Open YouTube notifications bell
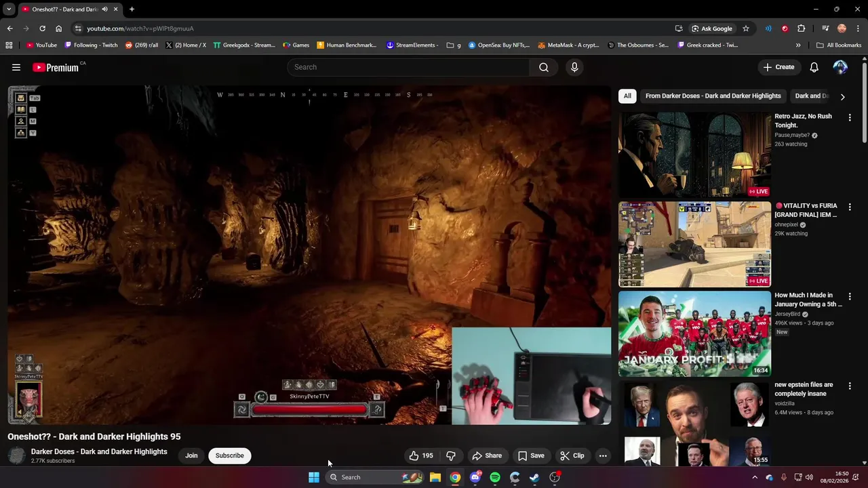The image size is (868, 488). coord(814,67)
